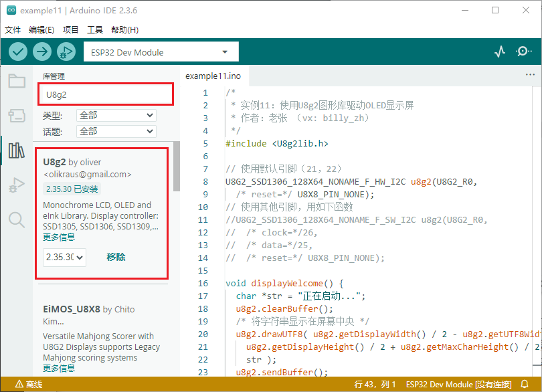The width and height of the screenshot is (542, 392).
Task: Click the char *str = "正在启动..." line
Action: [x=300, y=296]
